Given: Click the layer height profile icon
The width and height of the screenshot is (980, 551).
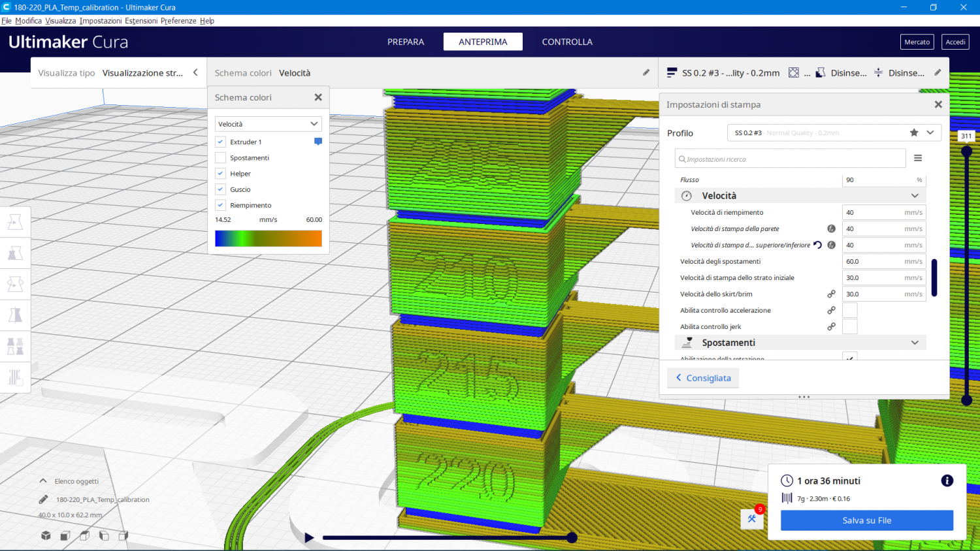Looking at the screenshot, I should [x=672, y=72].
